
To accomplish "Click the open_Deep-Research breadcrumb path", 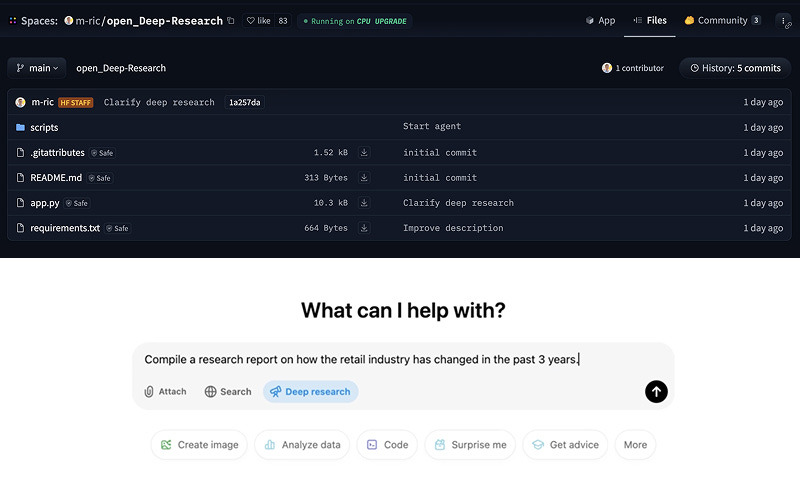I will [121, 68].
